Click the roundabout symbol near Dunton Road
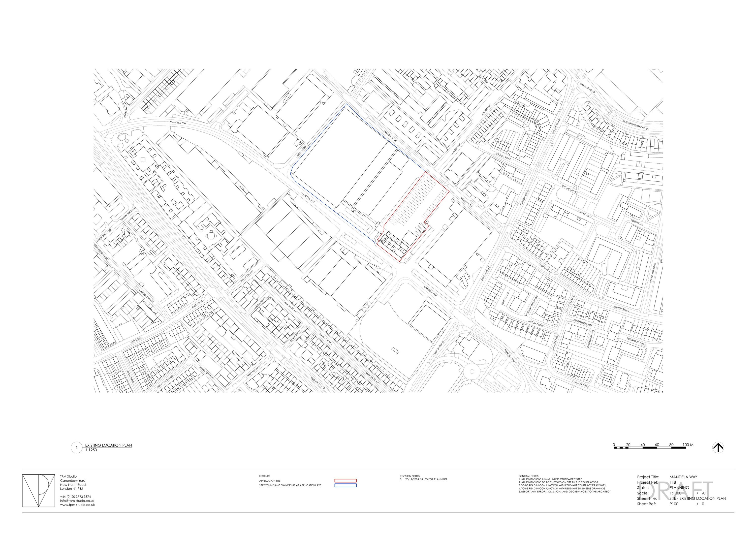This screenshot has width=756, height=534. [472, 370]
